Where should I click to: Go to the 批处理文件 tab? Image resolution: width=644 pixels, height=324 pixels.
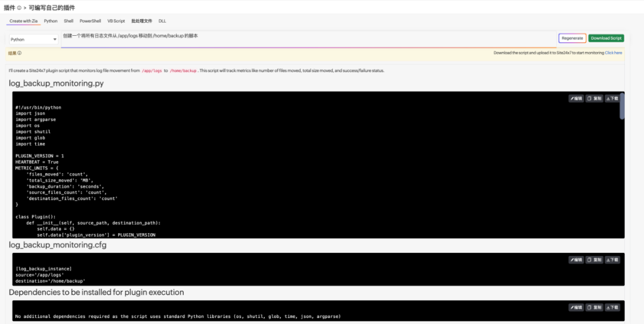pyautogui.click(x=141, y=21)
